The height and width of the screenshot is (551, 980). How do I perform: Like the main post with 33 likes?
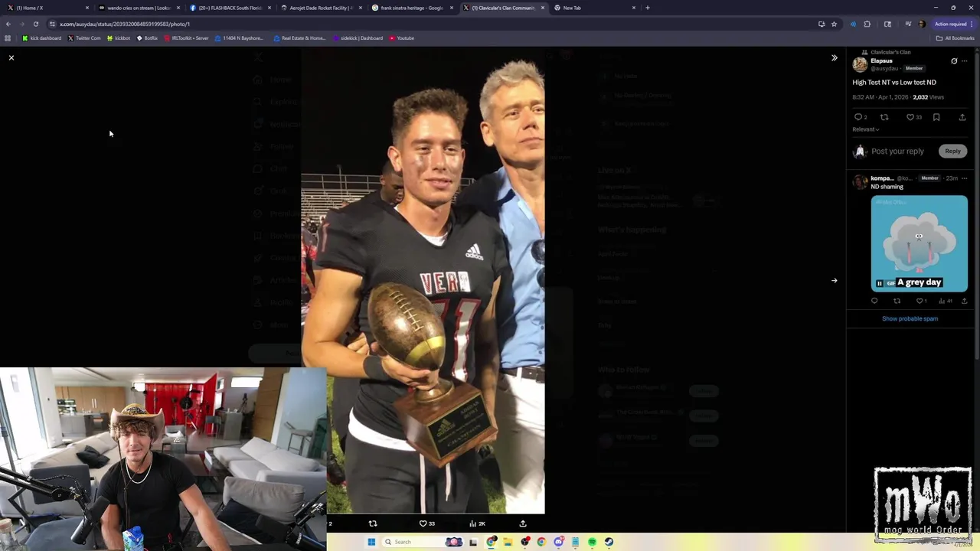913,117
